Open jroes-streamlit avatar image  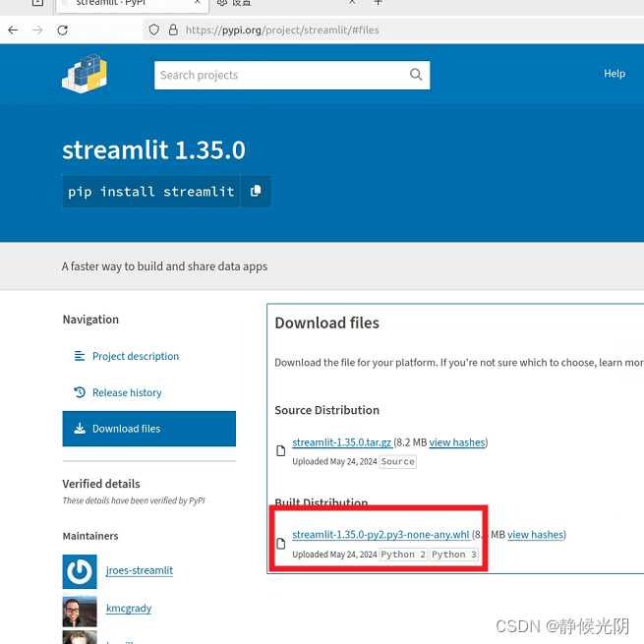(x=80, y=571)
